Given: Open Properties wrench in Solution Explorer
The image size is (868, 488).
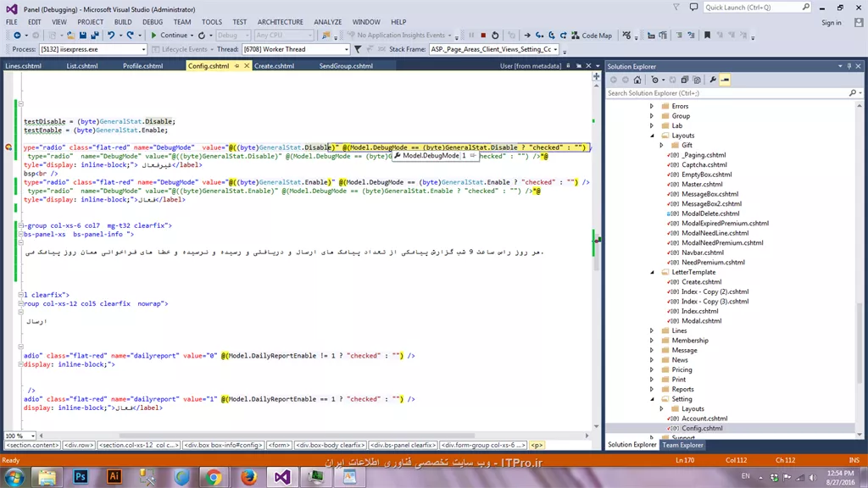Looking at the screenshot, I should tap(713, 80).
